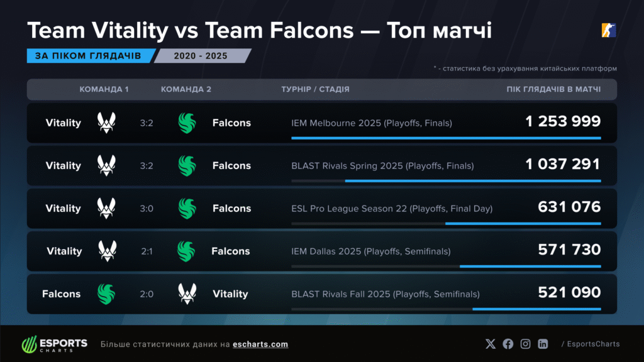Click the Counter-Strike game icon
Viewport: 644px width, 362px height.
(x=609, y=30)
